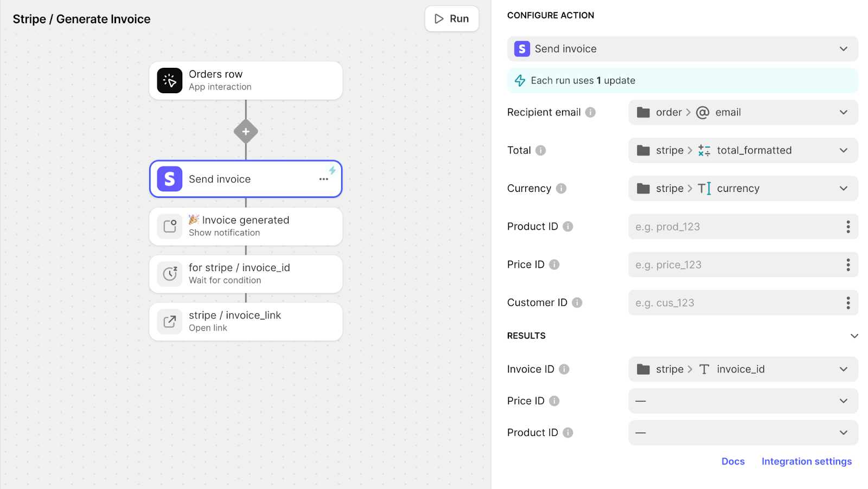
Task: Select the for stripe / invoice_id wait node
Action: click(246, 274)
